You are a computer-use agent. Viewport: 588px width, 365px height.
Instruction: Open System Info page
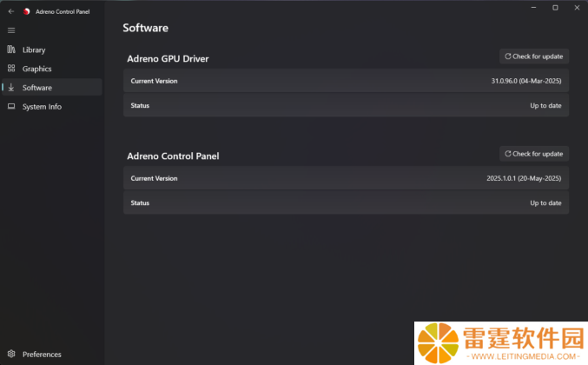tap(52, 107)
